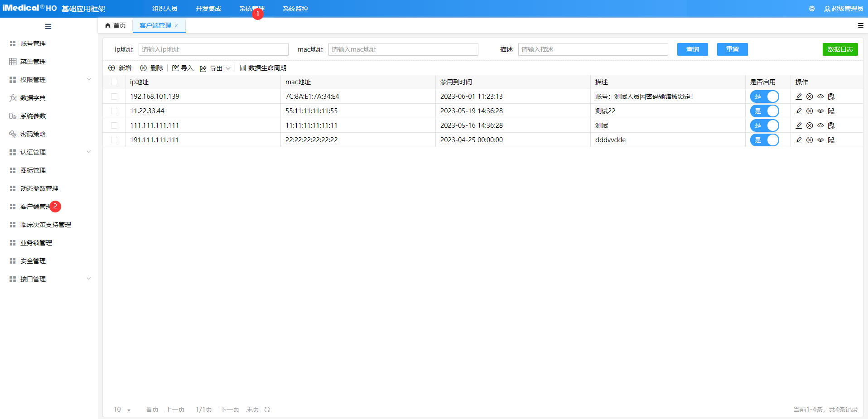Click the green 数据日志 button
The width and height of the screenshot is (868, 419).
840,49
